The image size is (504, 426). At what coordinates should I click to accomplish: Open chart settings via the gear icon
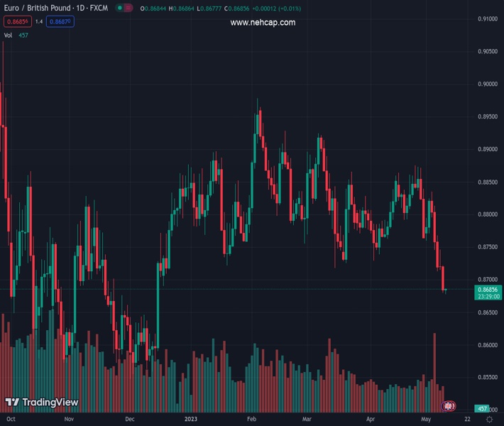[489, 420]
